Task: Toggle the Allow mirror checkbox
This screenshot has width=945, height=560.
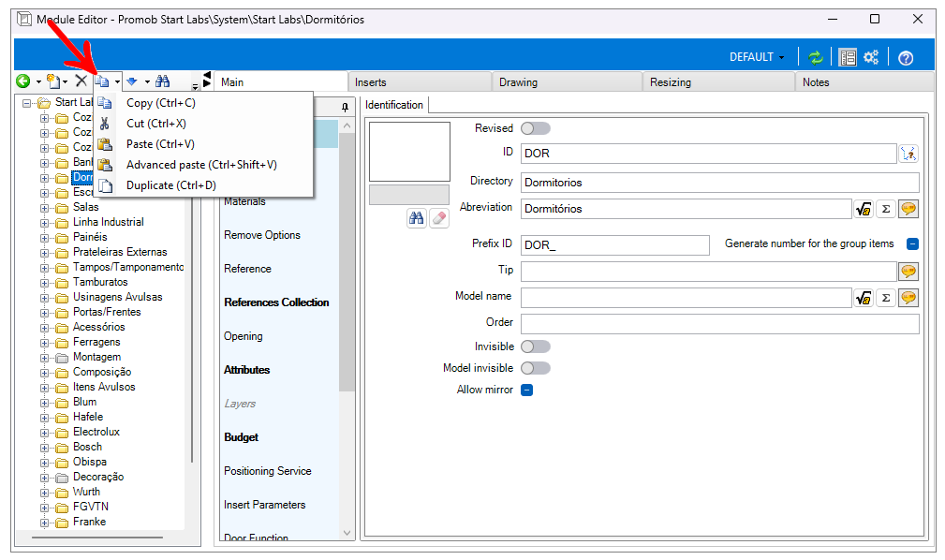Action: pyautogui.click(x=526, y=390)
